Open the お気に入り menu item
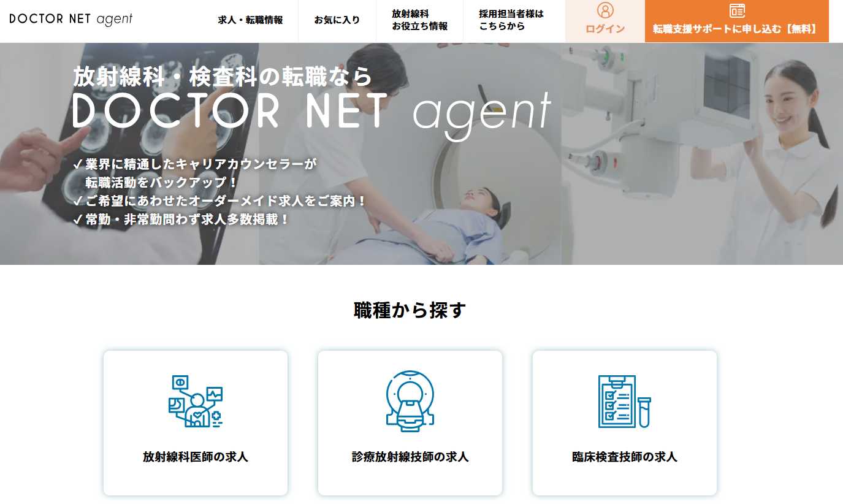Viewport: 843px width, 504px height. click(x=337, y=20)
